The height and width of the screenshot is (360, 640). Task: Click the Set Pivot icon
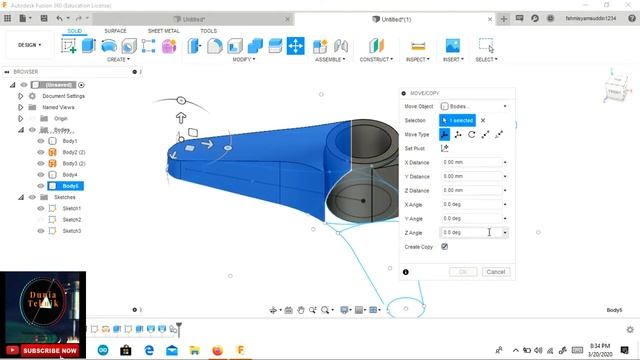(444, 148)
